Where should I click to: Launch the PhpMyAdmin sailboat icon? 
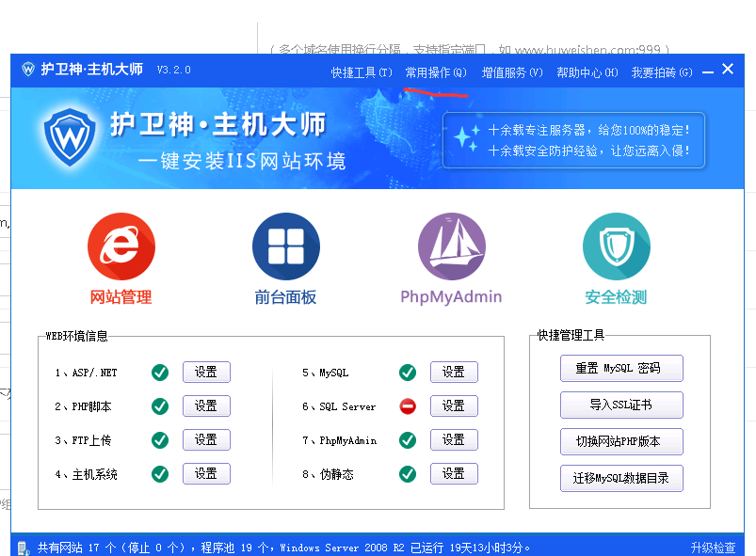click(451, 246)
